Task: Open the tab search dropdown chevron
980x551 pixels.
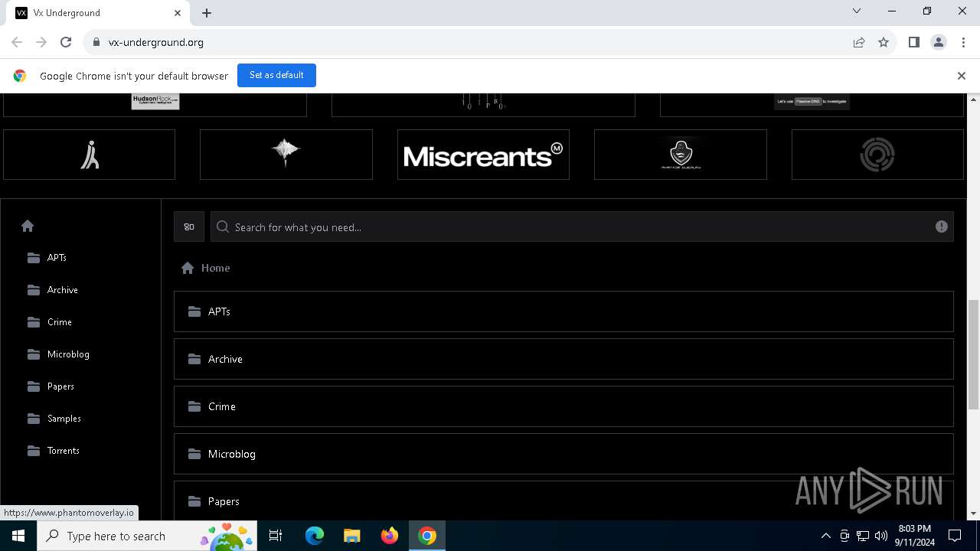Action: [x=857, y=11]
